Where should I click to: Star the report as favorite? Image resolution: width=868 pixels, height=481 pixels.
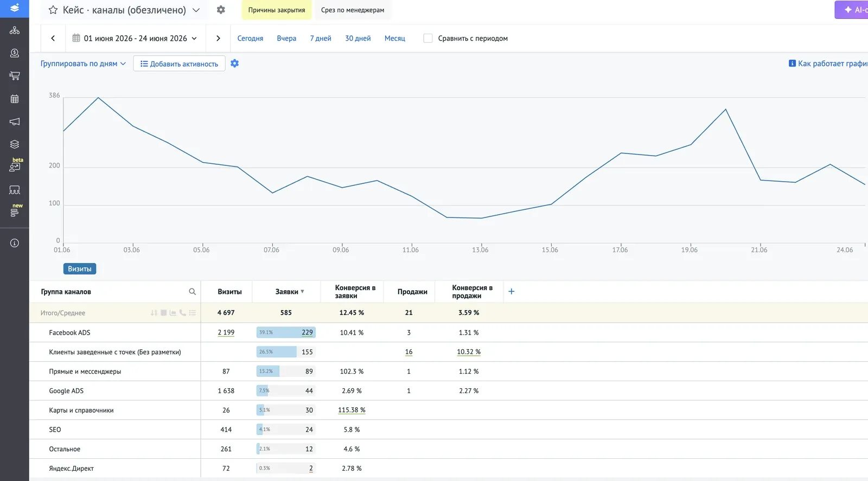[53, 10]
